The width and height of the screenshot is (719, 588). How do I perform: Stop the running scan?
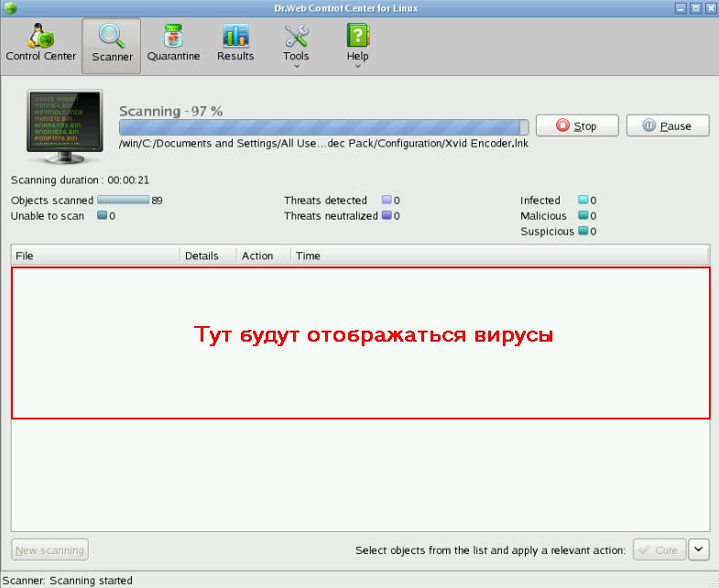(x=577, y=125)
